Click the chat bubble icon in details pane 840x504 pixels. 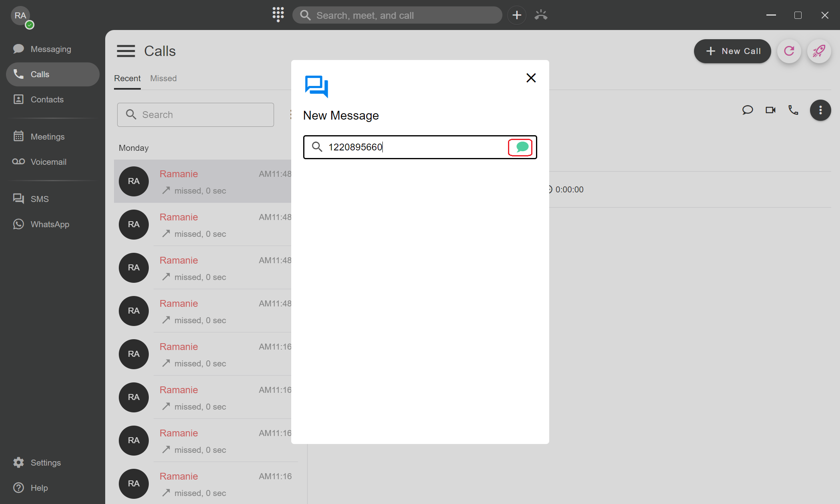747,110
